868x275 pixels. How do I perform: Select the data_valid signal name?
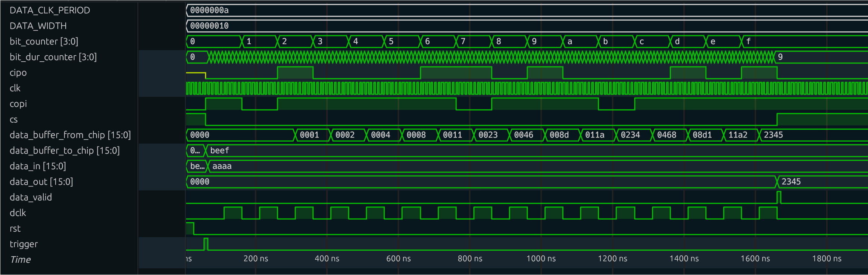click(x=31, y=197)
